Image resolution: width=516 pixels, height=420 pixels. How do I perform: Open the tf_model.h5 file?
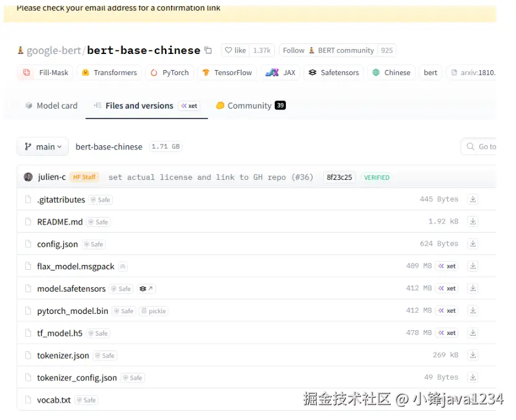60,333
